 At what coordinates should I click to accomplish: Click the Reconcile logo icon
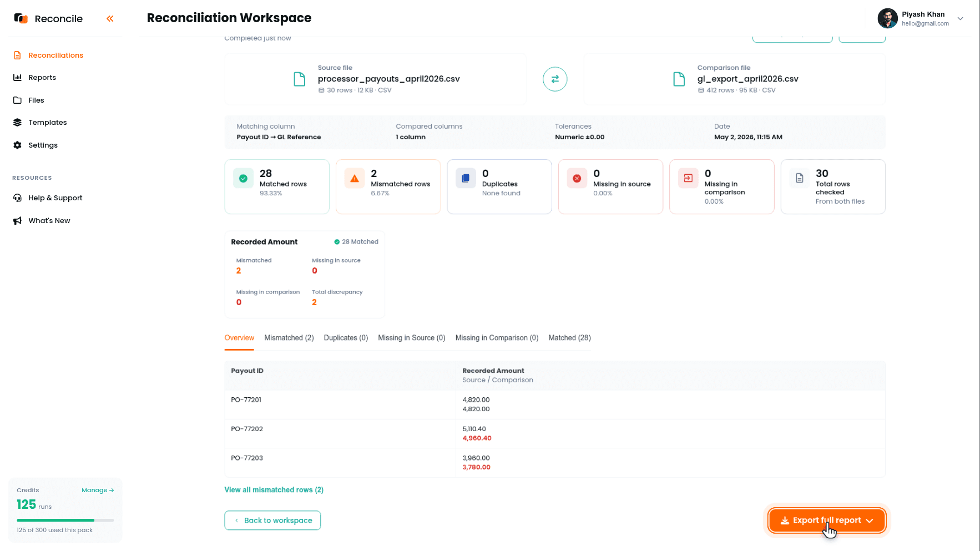click(x=21, y=19)
